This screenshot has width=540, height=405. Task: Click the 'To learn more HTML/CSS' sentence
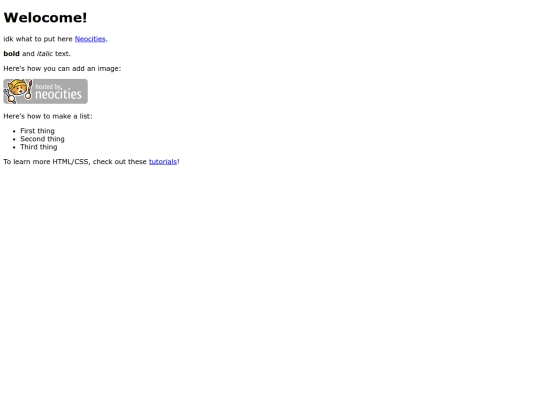pyautogui.click(x=91, y=162)
